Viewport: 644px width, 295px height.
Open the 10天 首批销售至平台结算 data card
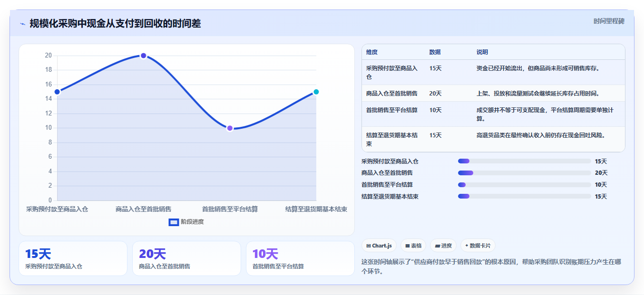coord(300,258)
